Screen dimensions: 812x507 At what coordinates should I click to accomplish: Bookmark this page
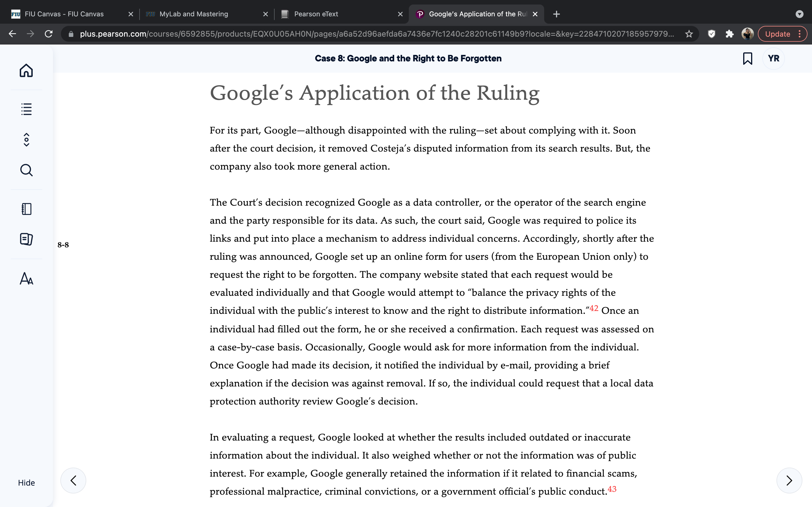click(747, 58)
